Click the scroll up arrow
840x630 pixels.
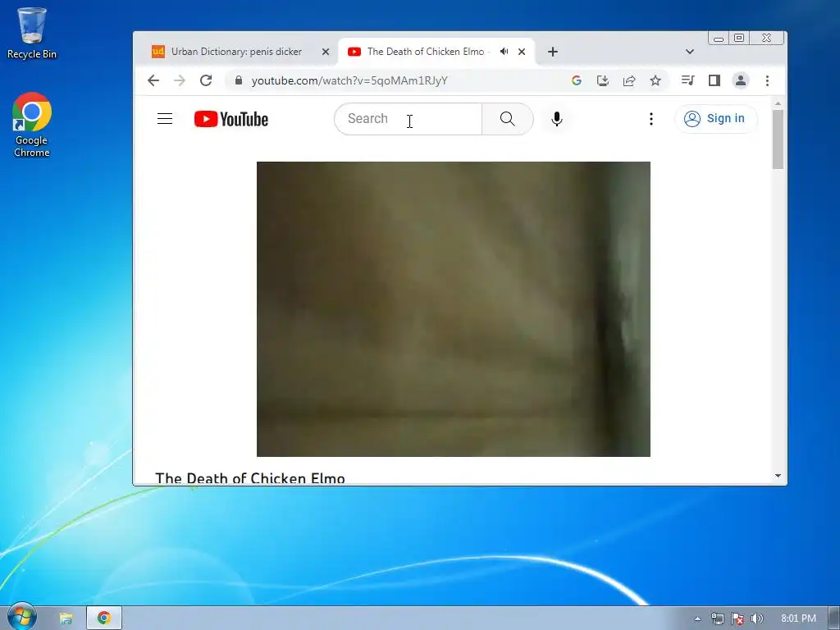778,103
